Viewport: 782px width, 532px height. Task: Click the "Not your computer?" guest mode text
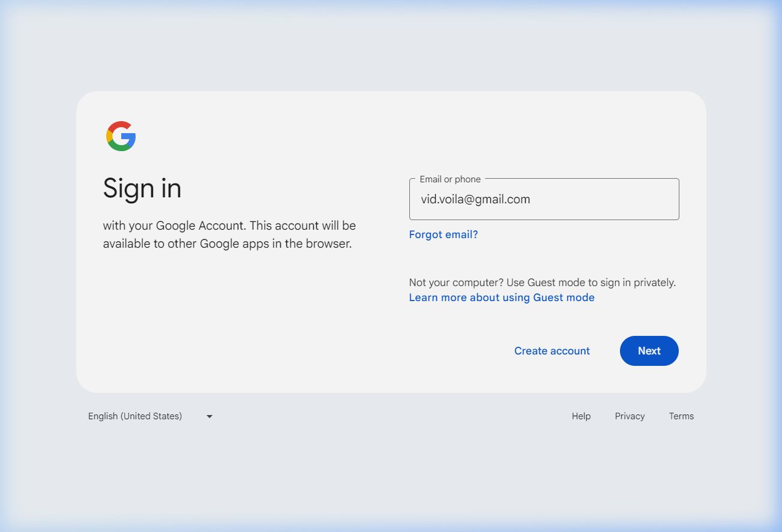click(x=542, y=282)
